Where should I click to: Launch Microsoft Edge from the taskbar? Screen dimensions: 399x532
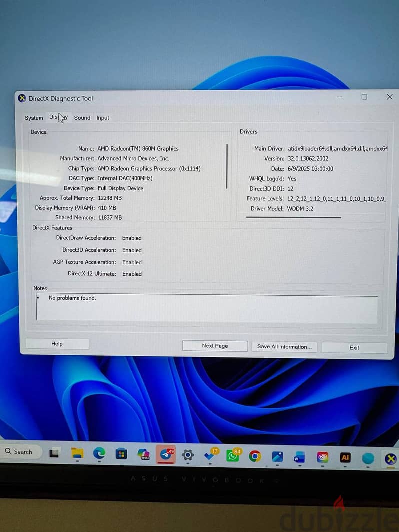[99, 453]
